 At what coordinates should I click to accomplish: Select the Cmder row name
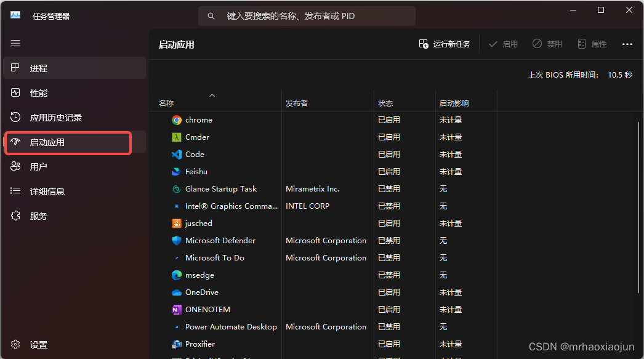[197, 137]
